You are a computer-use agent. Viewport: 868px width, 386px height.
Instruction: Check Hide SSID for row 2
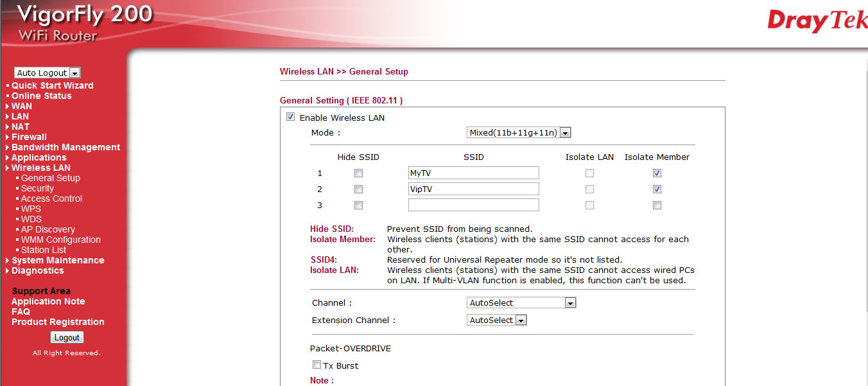(x=358, y=189)
